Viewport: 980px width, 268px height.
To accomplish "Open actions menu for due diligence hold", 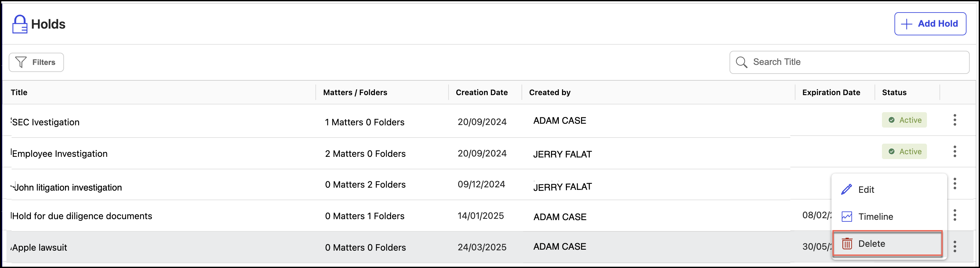I will 955,215.
